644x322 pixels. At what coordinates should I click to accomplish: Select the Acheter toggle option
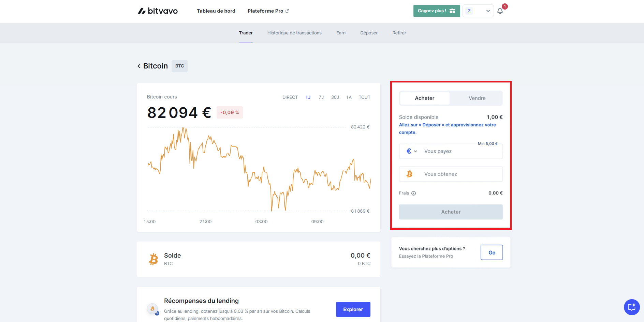(x=424, y=98)
